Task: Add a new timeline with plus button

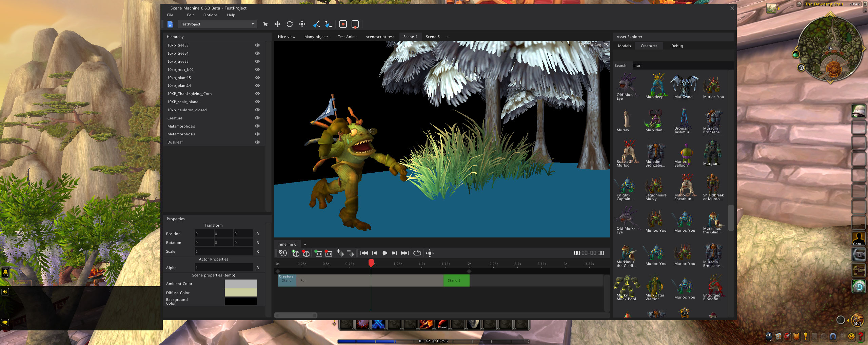Action: (305, 244)
